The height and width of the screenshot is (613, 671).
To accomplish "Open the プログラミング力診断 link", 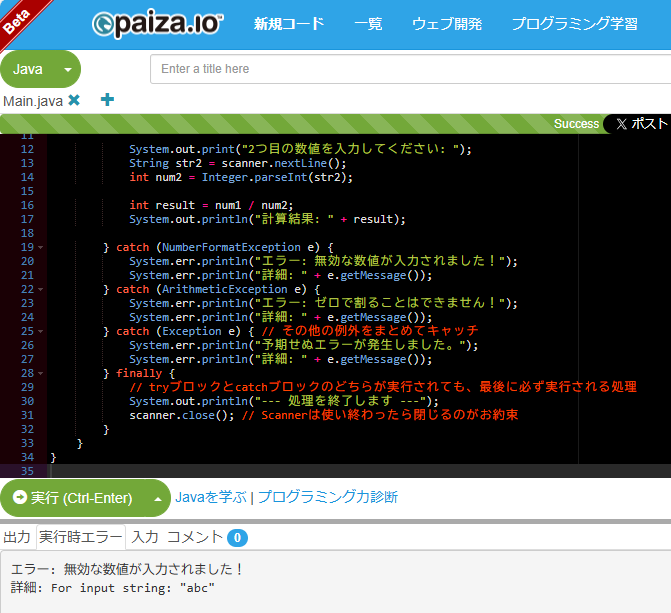I will tap(328, 497).
